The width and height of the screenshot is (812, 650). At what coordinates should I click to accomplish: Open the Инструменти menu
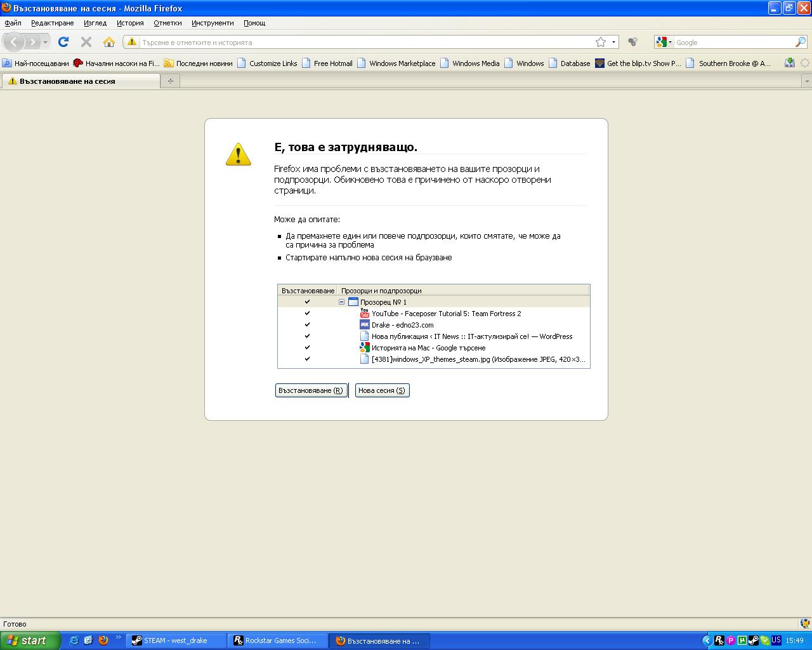213,23
